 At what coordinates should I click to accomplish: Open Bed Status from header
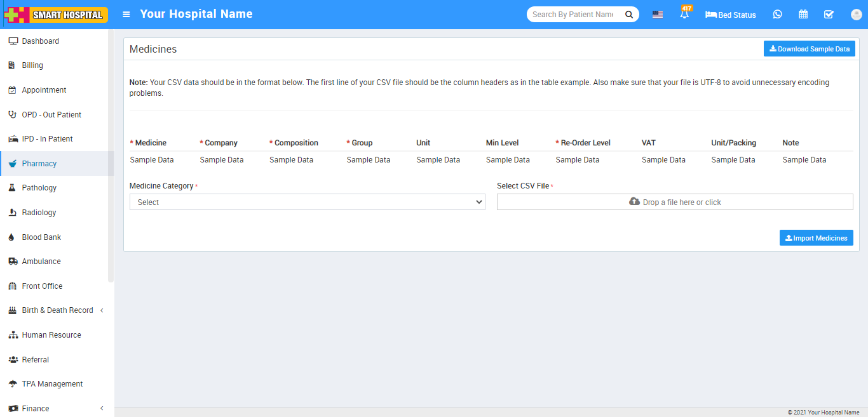tap(731, 15)
